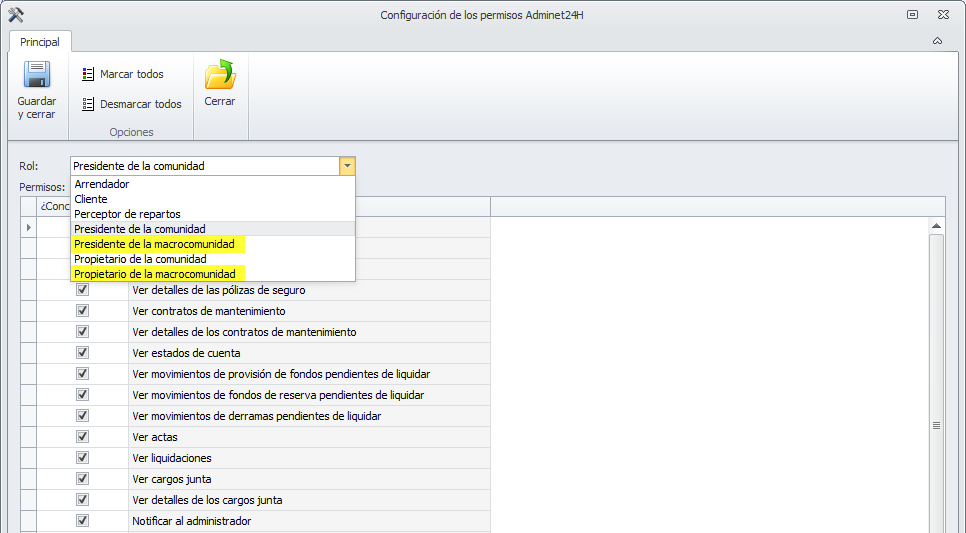Click 'Ver detalles de los cargos junta' text

pyautogui.click(x=207, y=500)
